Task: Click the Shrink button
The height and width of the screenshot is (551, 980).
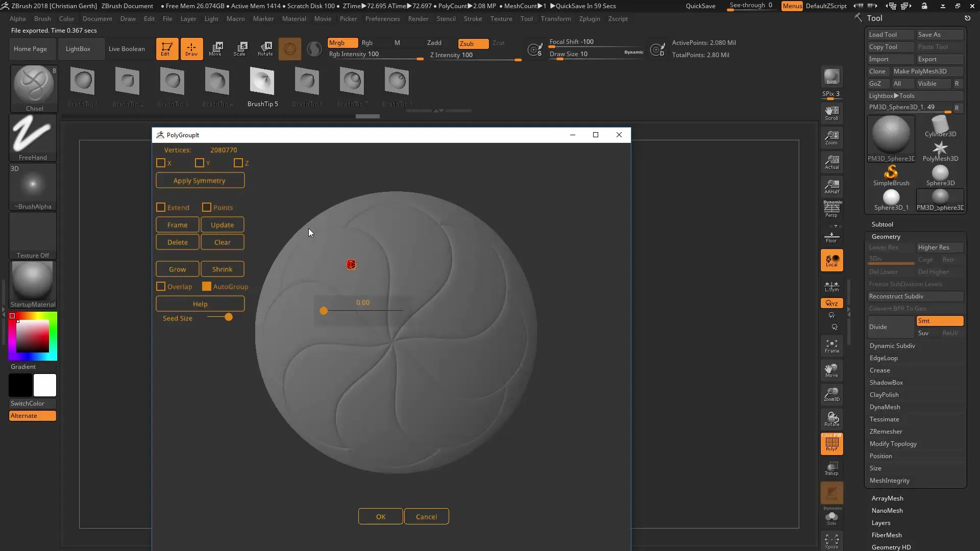Action: tap(222, 269)
